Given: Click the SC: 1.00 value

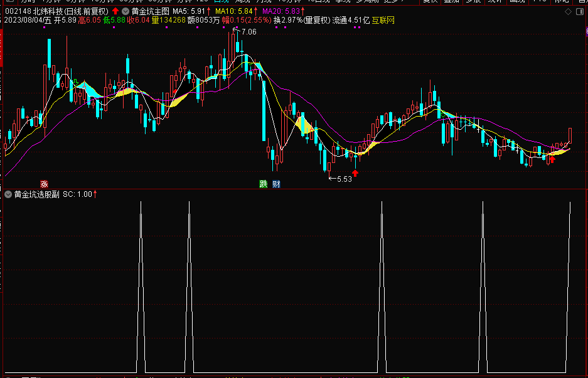Looking at the screenshot, I should pos(77,194).
